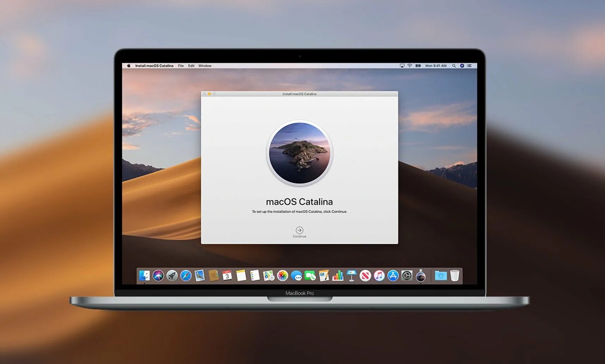This screenshot has width=605, height=364.
Task: Open Keynote podium icon in Dock
Action: 351,276
